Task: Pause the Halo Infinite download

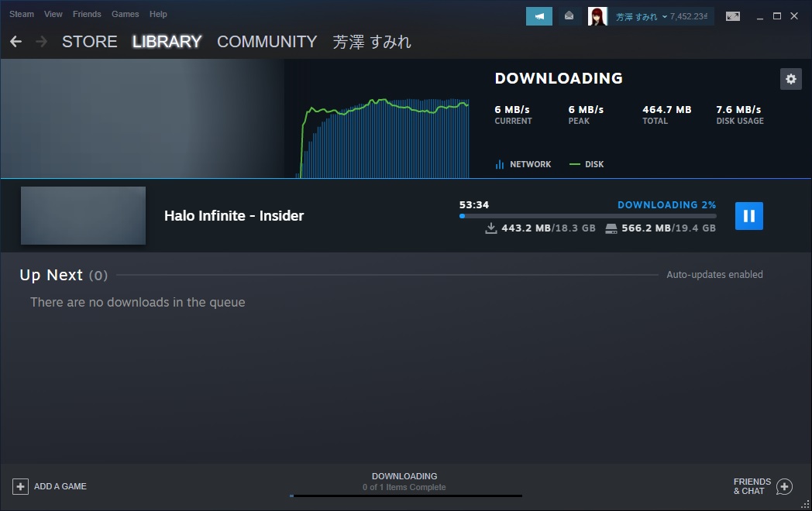Action: point(748,216)
